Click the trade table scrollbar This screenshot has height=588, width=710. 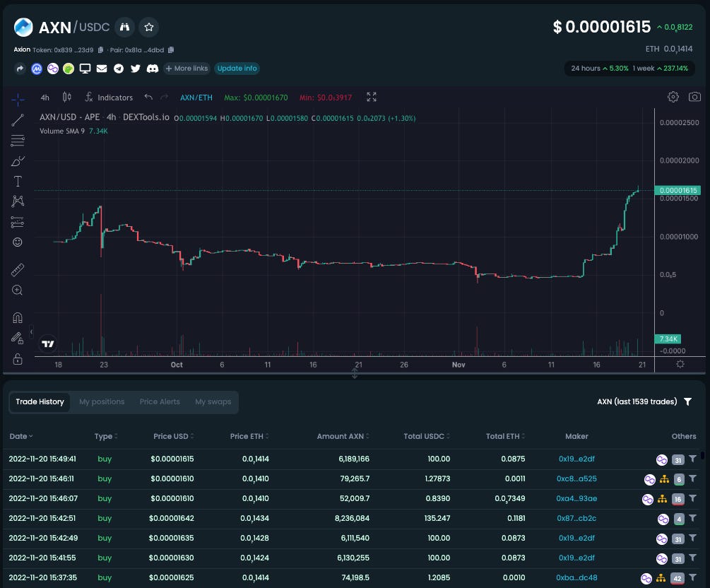click(702, 455)
